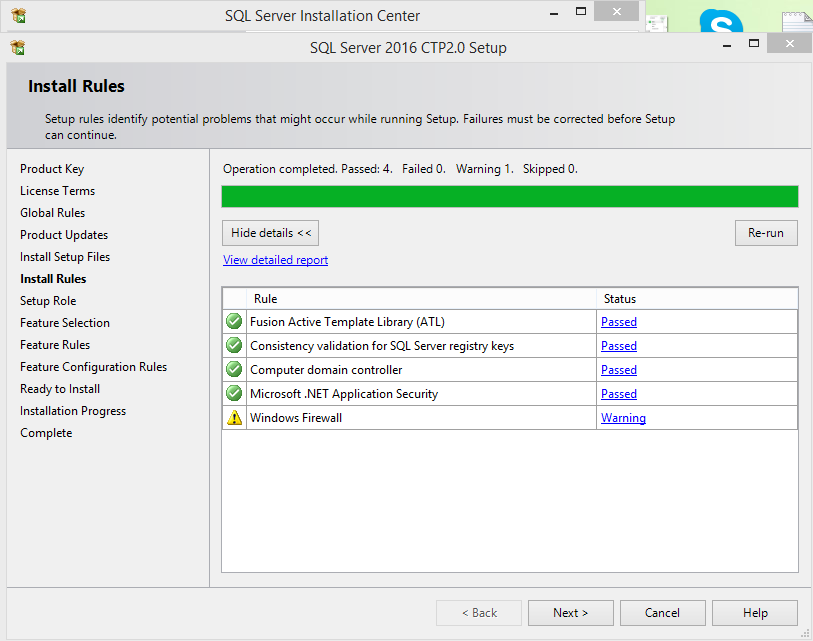
Task: Click Passed link for Computer domain controller
Action: point(619,370)
